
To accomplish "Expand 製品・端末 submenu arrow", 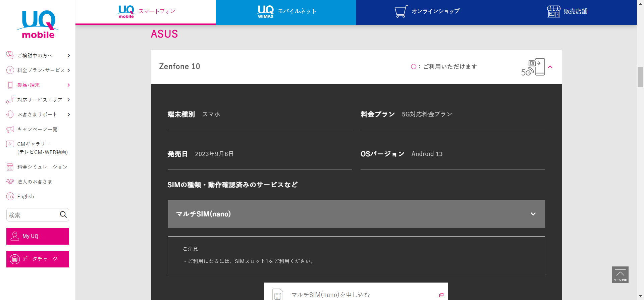I will point(68,85).
